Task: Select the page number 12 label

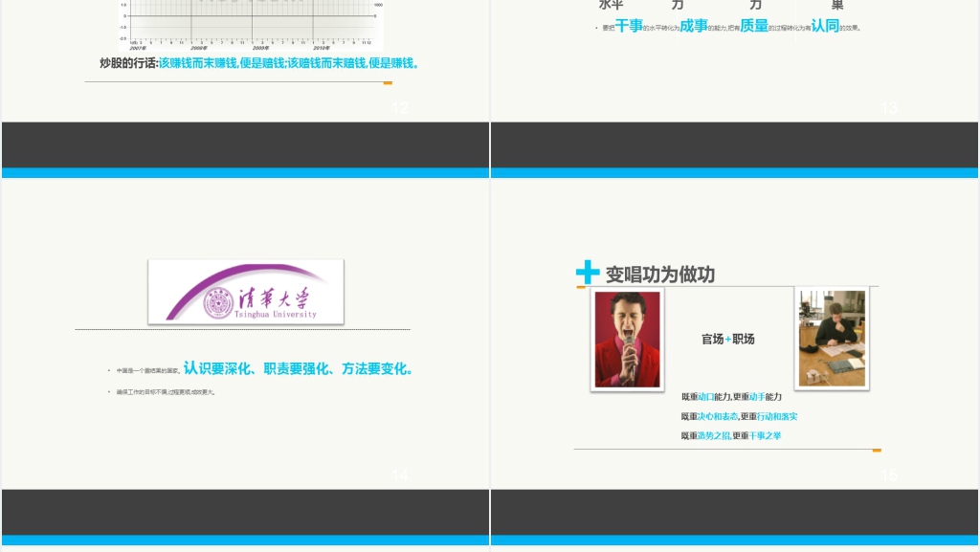Action: coord(400,108)
